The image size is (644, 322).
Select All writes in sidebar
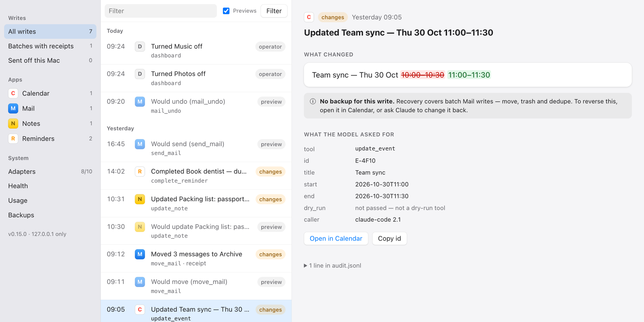[50, 31]
